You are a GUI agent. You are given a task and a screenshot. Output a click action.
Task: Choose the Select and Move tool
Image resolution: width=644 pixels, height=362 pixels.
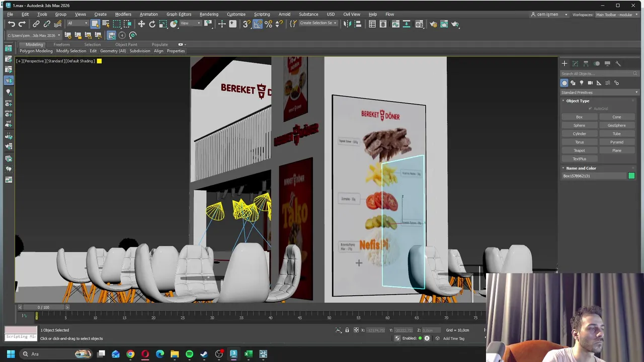[141, 24]
